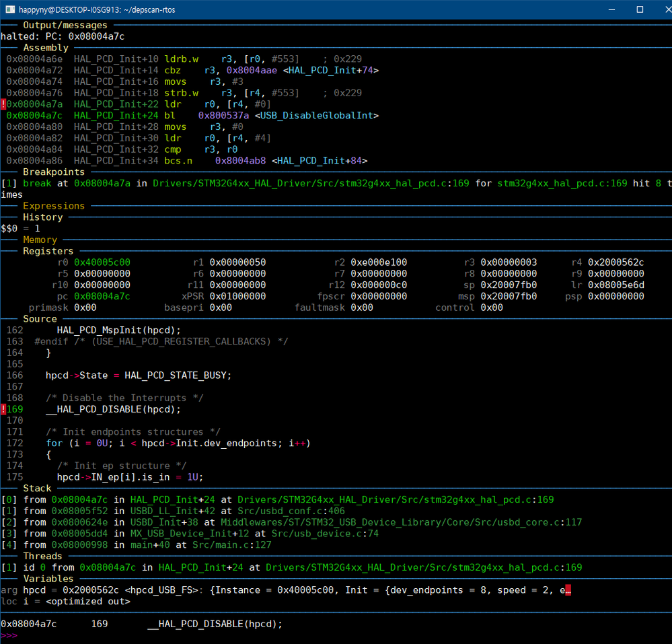Click the Threads section header
672x644 pixels.
click(42, 556)
